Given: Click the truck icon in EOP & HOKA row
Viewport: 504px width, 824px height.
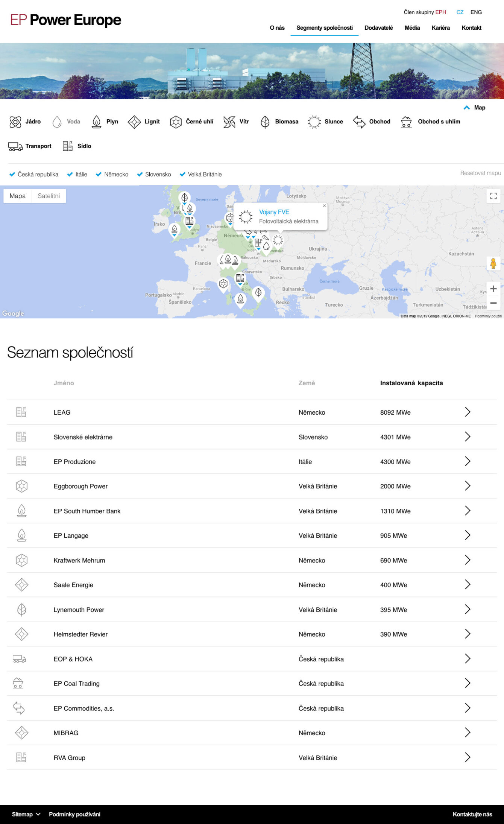Looking at the screenshot, I should [20, 659].
